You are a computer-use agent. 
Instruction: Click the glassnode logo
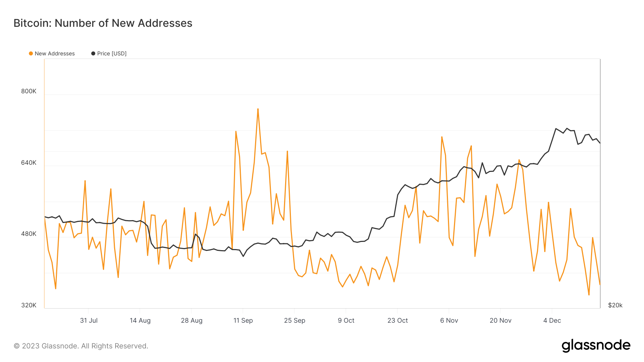(x=596, y=346)
